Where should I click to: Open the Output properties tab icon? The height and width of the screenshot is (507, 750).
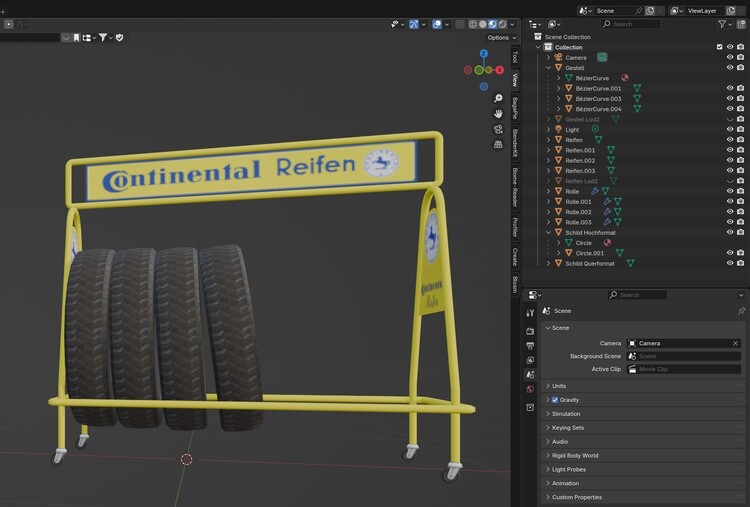point(530,345)
